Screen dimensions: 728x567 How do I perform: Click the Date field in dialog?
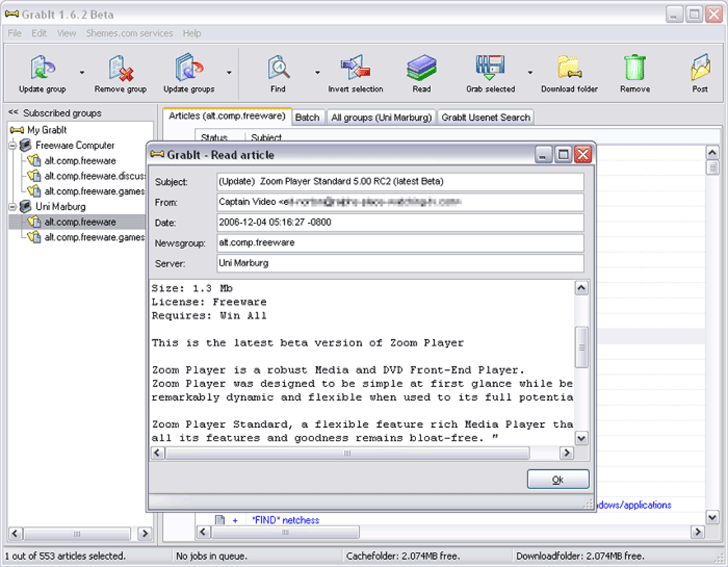400,222
